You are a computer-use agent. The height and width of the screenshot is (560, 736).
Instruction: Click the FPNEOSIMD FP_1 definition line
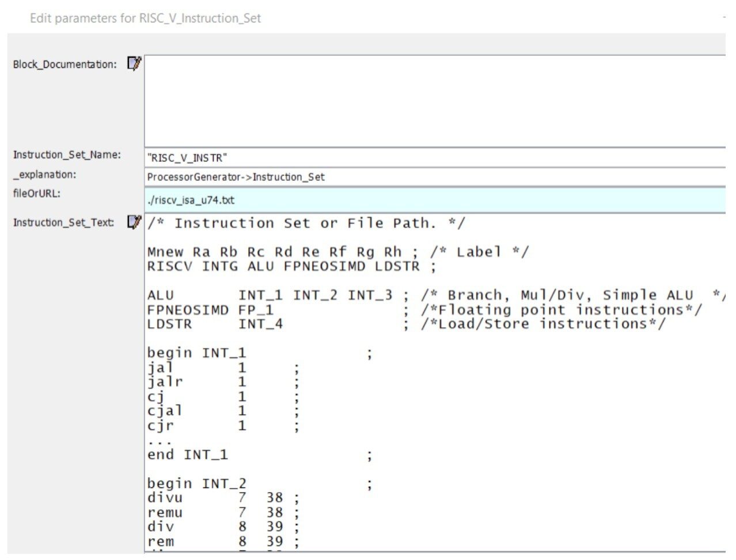210,310
